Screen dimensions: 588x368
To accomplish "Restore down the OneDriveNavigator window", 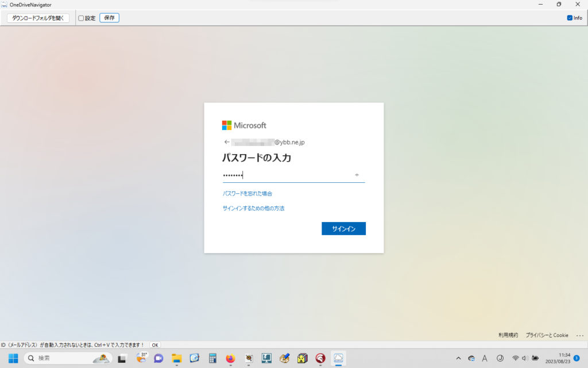I will click(559, 5).
